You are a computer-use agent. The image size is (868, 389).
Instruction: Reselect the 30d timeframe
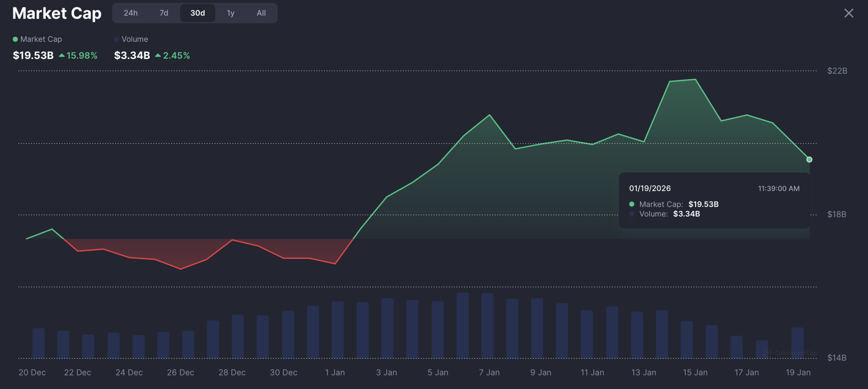pos(197,13)
